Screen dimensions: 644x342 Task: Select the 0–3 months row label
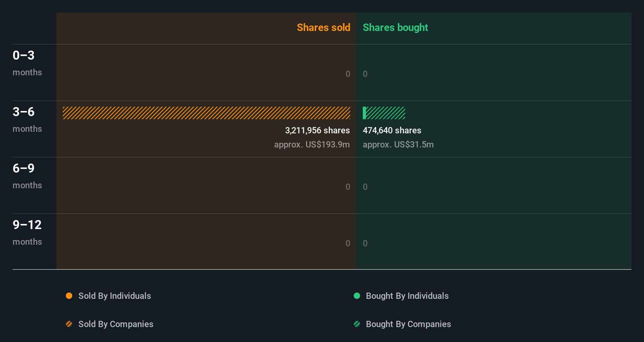[27, 63]
